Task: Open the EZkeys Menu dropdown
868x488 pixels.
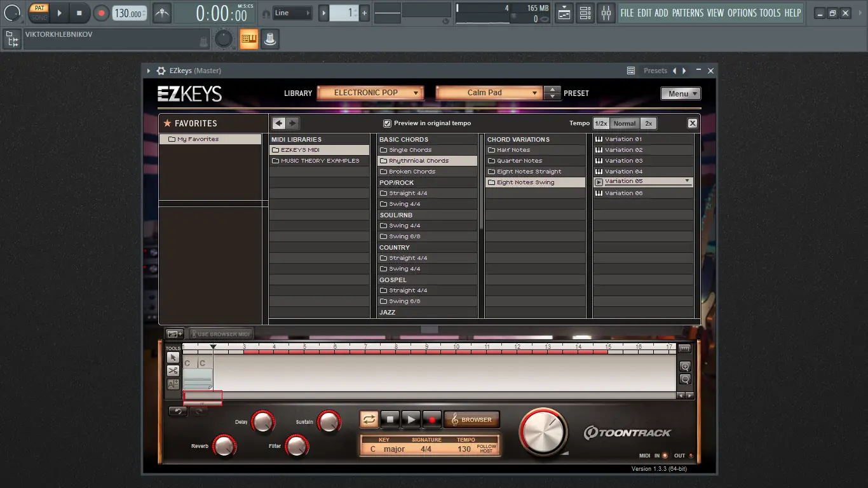Action: pyautogui.click(x=681, y=93)
